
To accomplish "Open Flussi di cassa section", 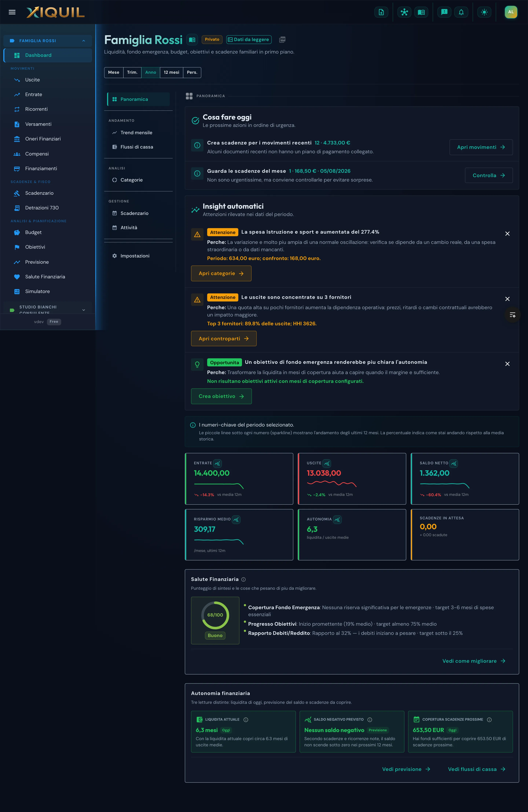I will [138, 147].
